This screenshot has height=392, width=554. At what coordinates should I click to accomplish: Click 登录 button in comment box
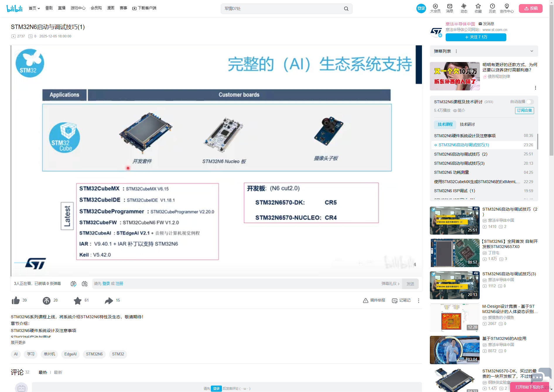[x=216, y=388]
